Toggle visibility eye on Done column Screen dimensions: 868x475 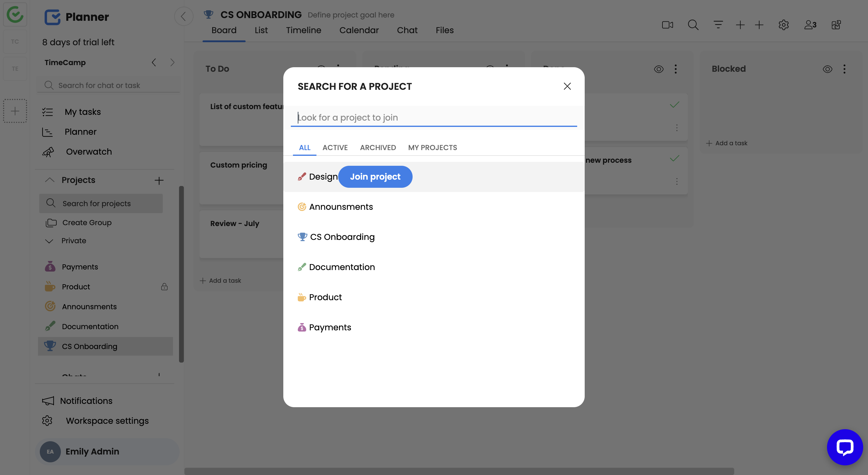tap(659, 69)
